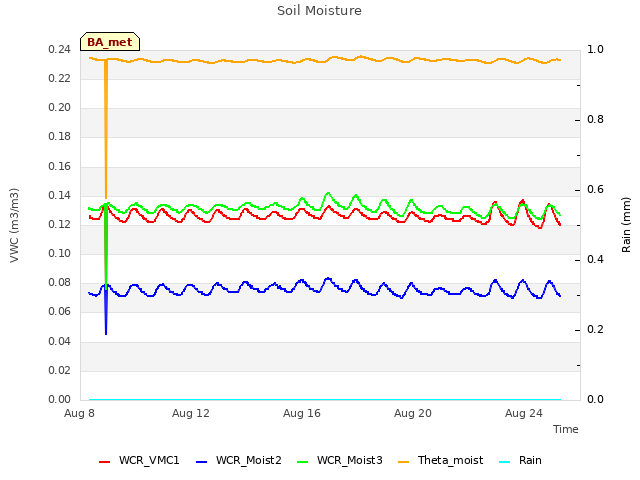Click the red WCR_VMC1 legend swatch
Image resolution: width=640 pixels, height=480 pixels.
click(104, 462)
